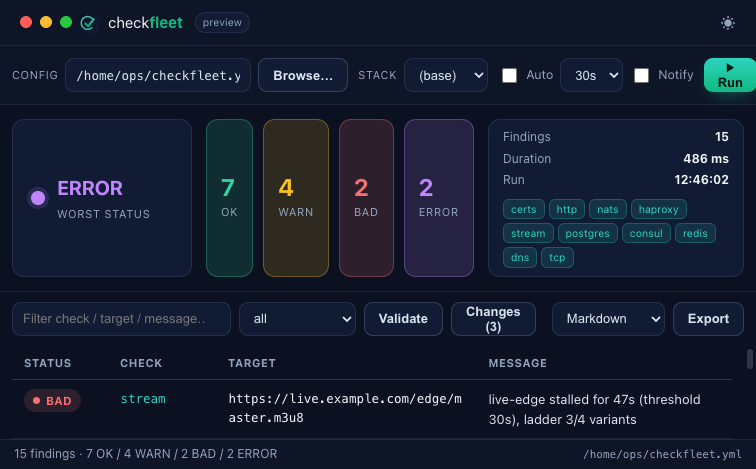Click the status bar config path
This screenshot has height=469, width=756.
pos(662,454)
